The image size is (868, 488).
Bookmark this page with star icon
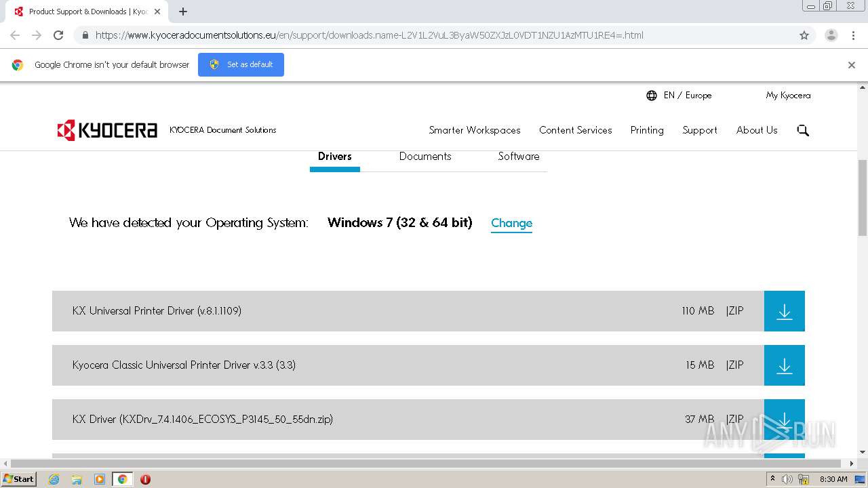click(804, 35)
